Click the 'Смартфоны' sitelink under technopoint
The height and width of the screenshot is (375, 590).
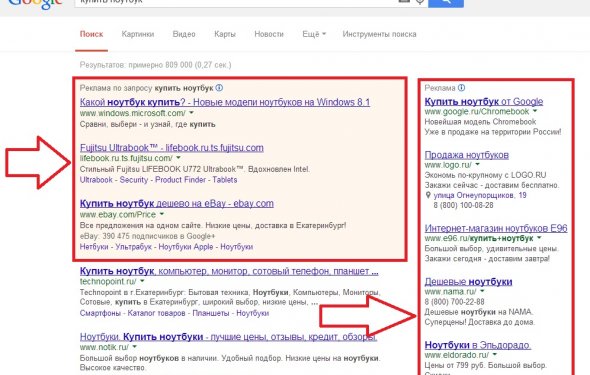coord(100,313)
